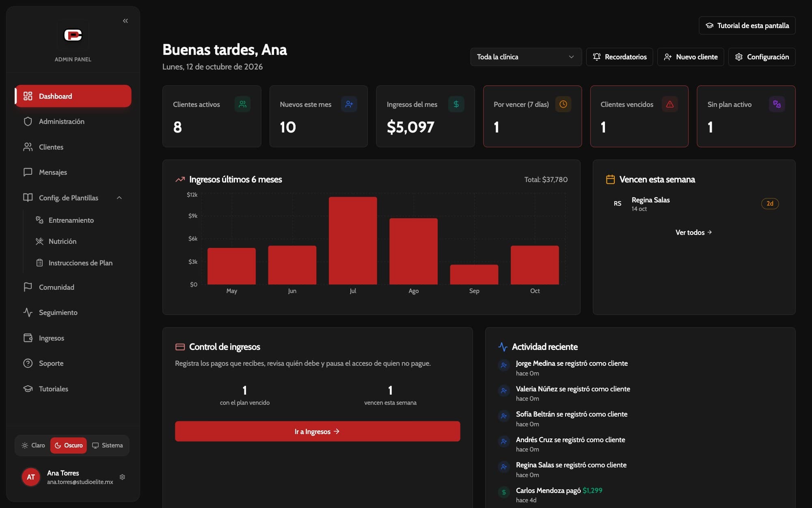Open Ingresos in the sidebar
The image size is (812, 508).
(73, 338)
